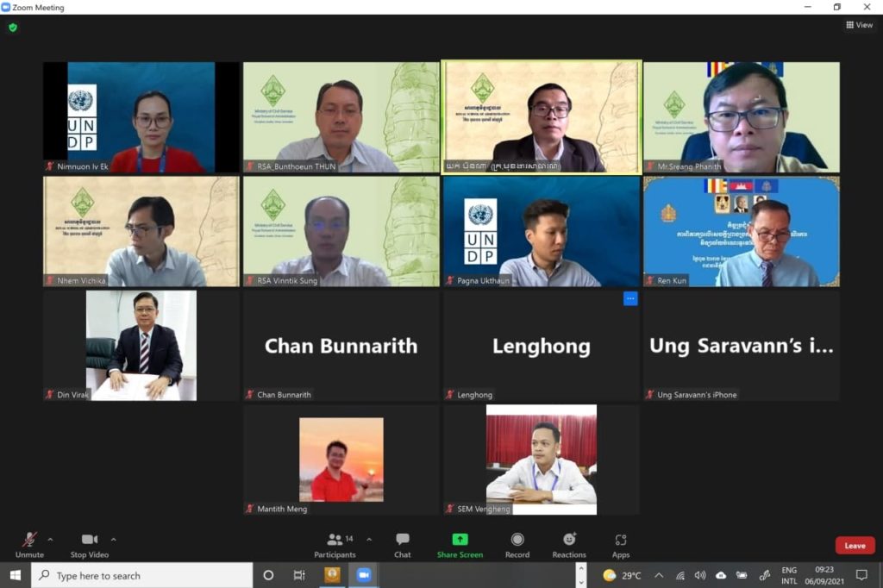Viewport: 883px width, 588px height.
Task: Open the Chat panel
Action: [402, 546]
